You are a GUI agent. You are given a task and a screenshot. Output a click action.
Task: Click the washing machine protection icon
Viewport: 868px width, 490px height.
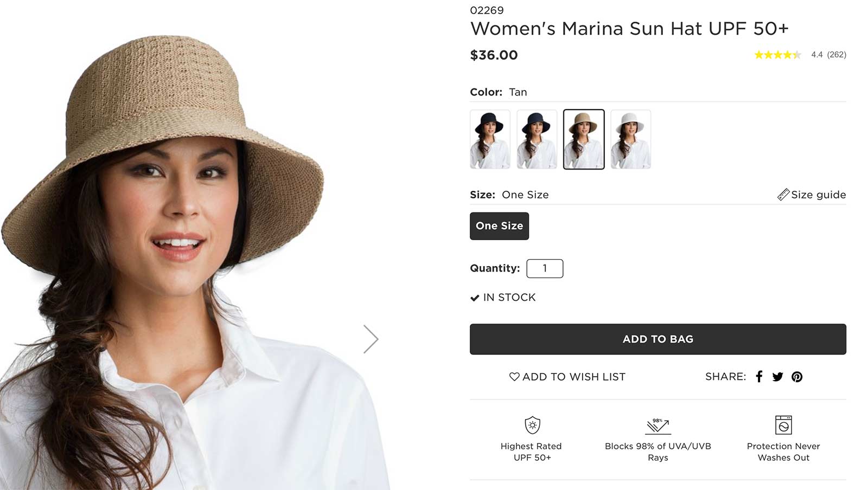coord(783,425)
